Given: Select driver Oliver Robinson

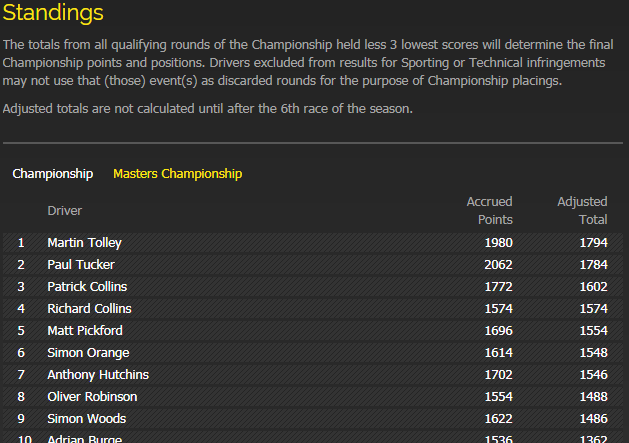Looking at the screenshot, I should click(x=92, y=397).
